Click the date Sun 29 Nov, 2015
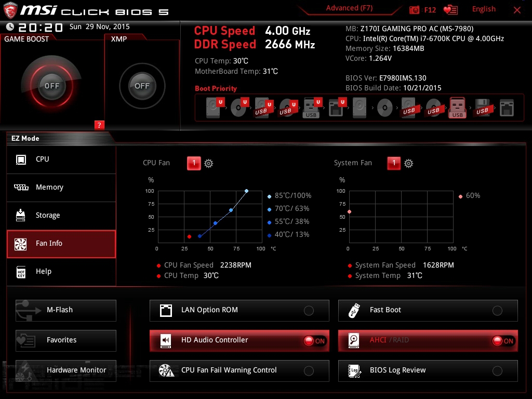 pos(99,26)
